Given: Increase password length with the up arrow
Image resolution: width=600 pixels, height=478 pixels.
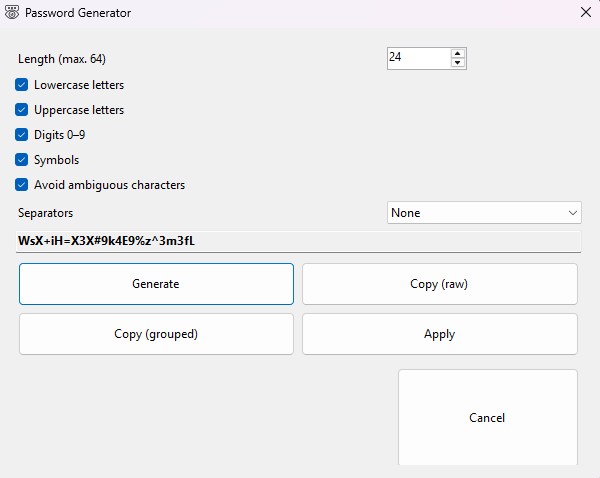Looking at the screenshot, I should point(457,53).
